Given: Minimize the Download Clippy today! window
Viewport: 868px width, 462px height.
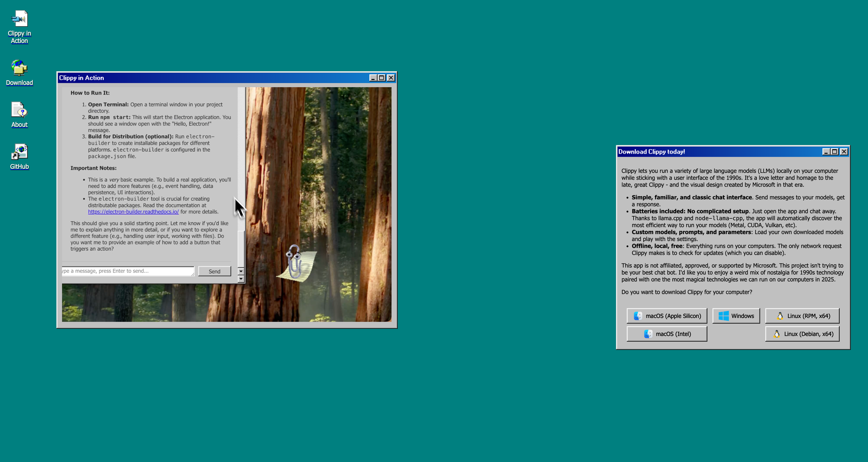Looking at the screenshot, I should click(x=826, y=151).
